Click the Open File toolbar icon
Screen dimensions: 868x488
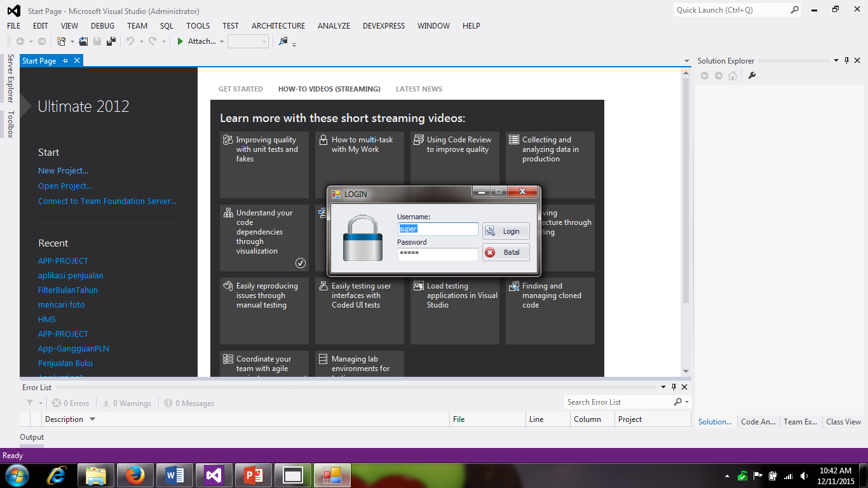click(83, 41)
